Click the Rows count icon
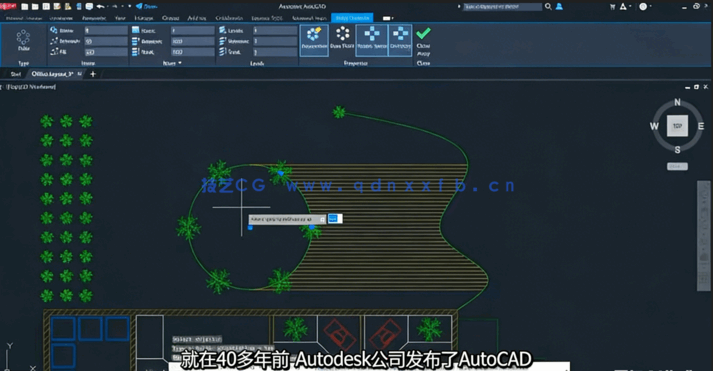The image size is (713, 371). pos(136,30)
